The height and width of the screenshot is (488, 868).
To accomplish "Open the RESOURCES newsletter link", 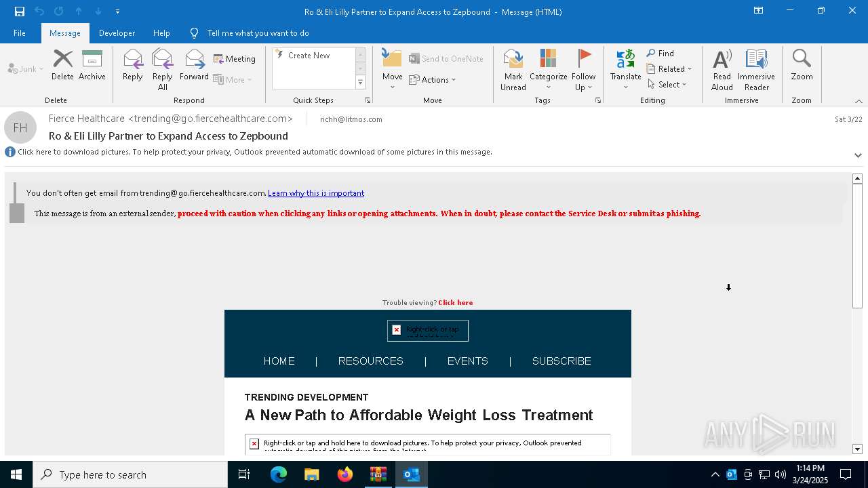I will click(371, 361).
